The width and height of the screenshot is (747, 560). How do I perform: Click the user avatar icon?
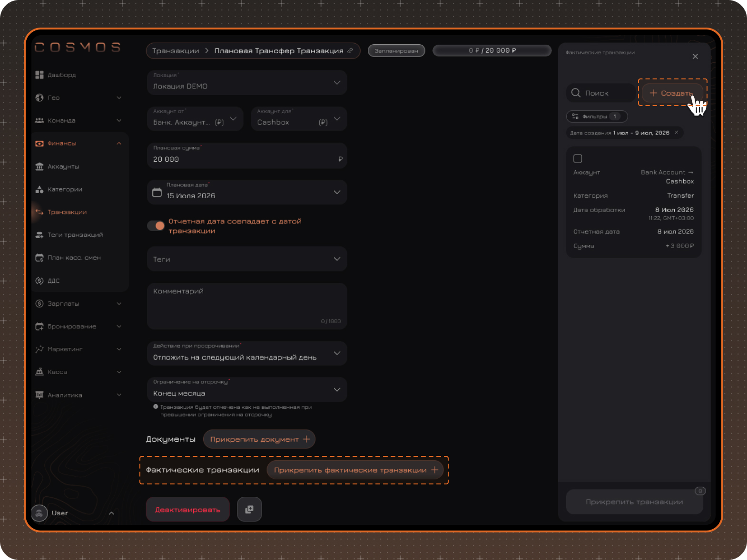[39, 513]
